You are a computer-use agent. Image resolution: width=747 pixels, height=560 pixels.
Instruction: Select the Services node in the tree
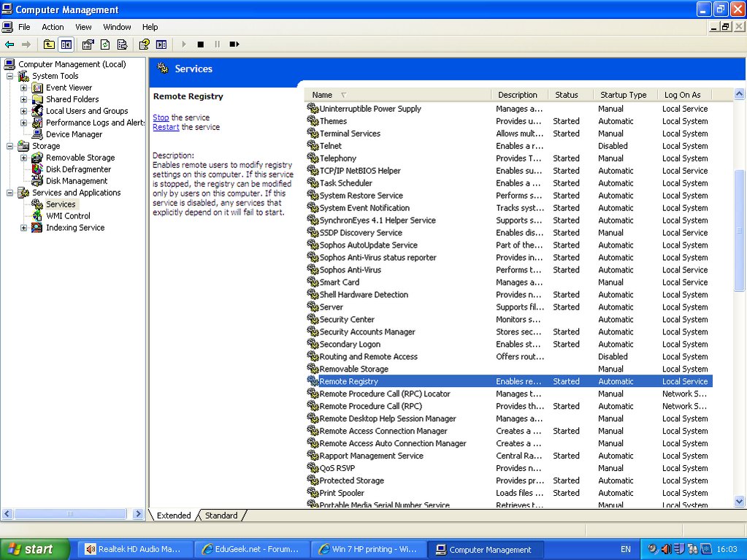[61, 204]
